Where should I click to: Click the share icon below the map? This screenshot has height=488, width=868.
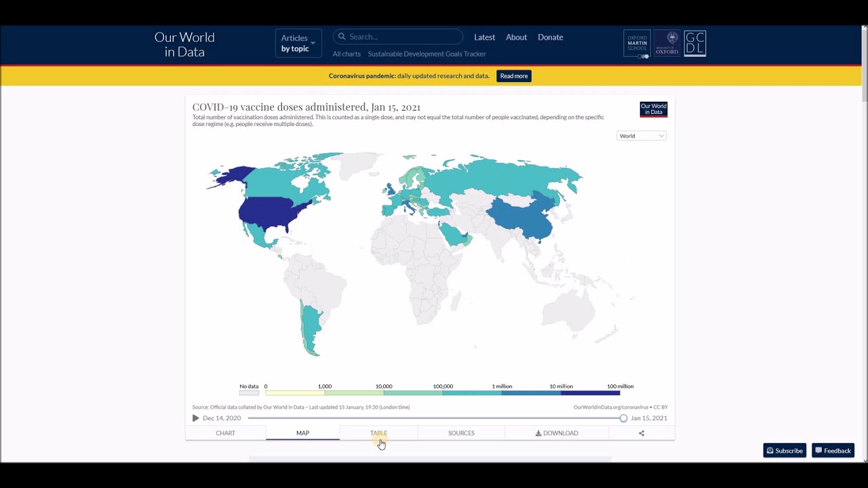coord(642,433)
